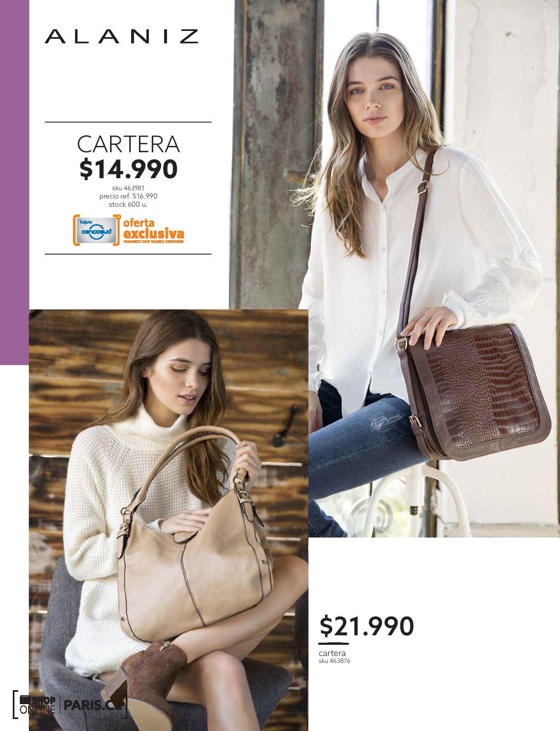Click the lowercase cartera label under $21.990
The height and width of the screenshot is (731, 560).
(332, 653)
